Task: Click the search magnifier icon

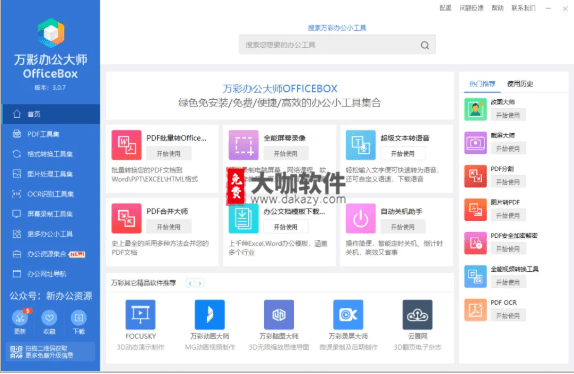Action: (425, 45)
